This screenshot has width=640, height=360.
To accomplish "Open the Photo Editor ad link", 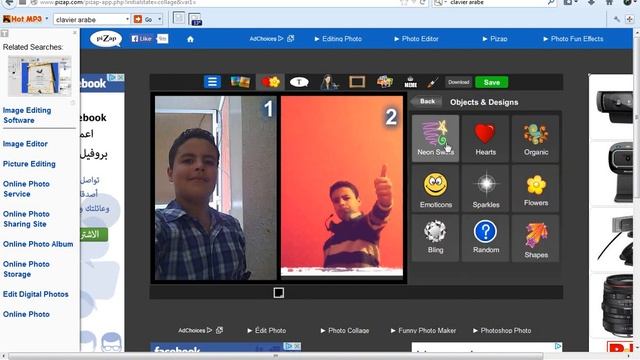I will tap(416, 39).
